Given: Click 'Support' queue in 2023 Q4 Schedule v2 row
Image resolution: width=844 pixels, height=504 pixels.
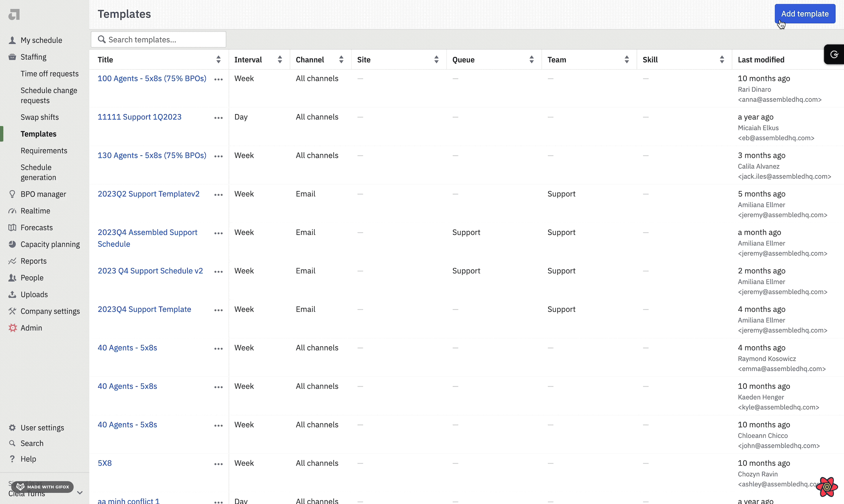Looking at the screenshot, I should [x=466, y=271].
